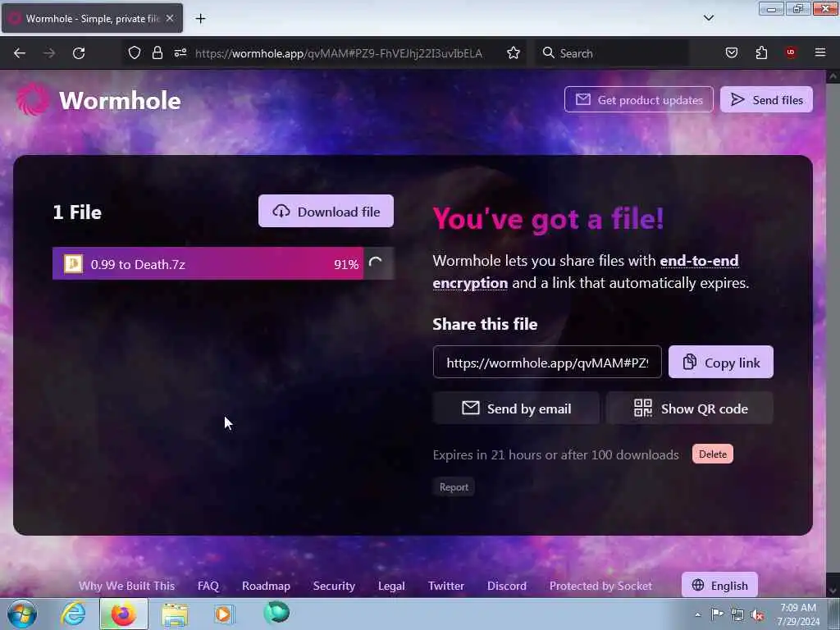Open the tracking protection shield icon

click(135, 53)
